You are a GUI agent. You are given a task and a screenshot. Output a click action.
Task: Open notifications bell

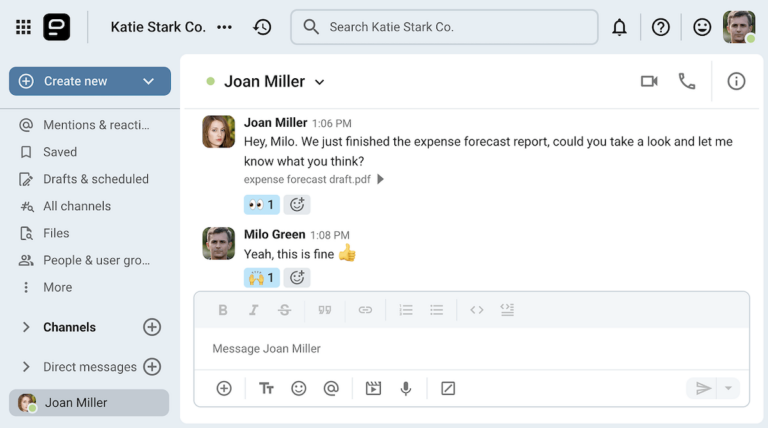click(x=619, y=27)
